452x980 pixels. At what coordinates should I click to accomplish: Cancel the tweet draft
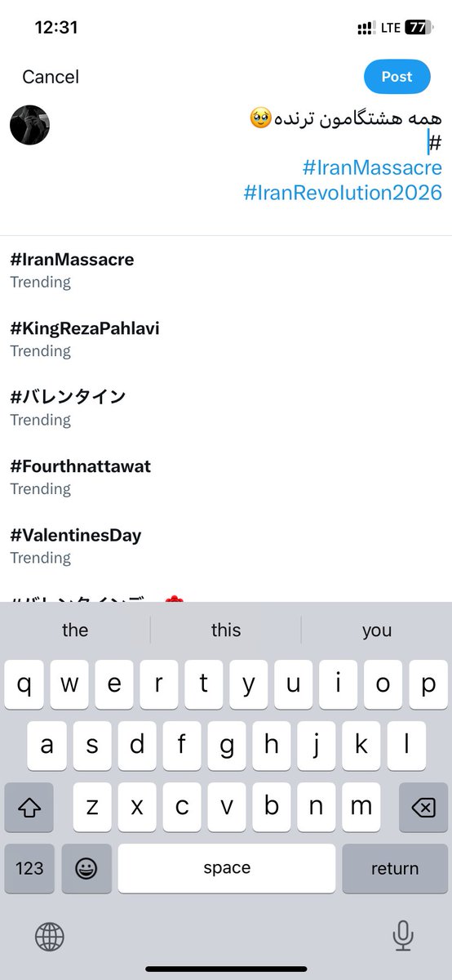coord(51,77)
